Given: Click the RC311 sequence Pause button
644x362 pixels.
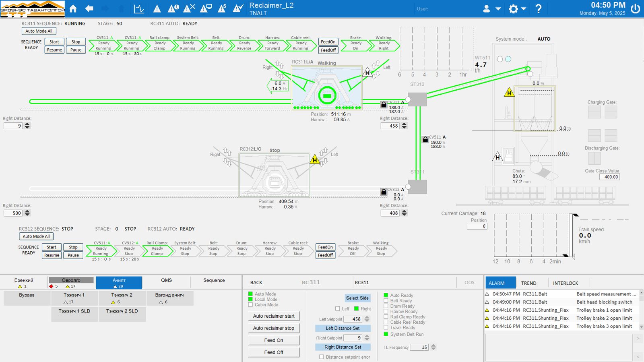Looking at the screenshot, I should (76, 50).
